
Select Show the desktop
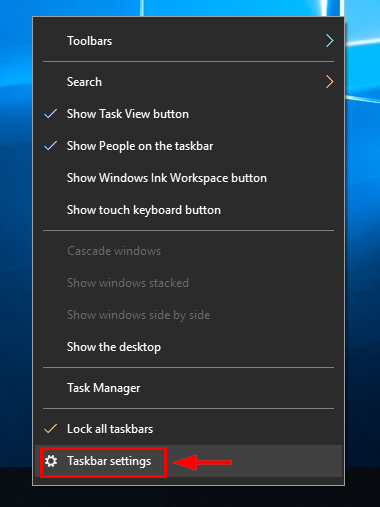click(189, 347)
